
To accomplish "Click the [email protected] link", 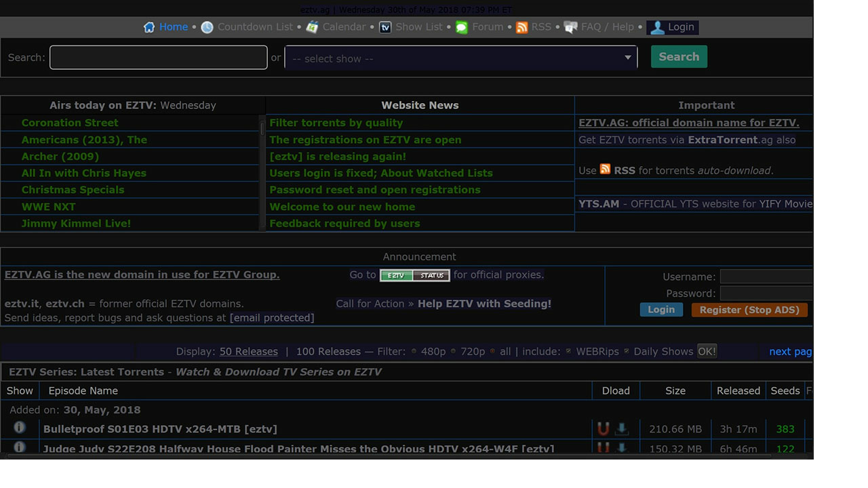I will [272, 317].
